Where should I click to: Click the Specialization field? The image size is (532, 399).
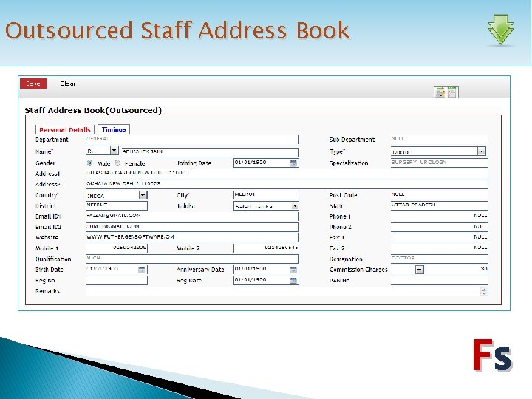pyautogui.click(x=440, y=163)
